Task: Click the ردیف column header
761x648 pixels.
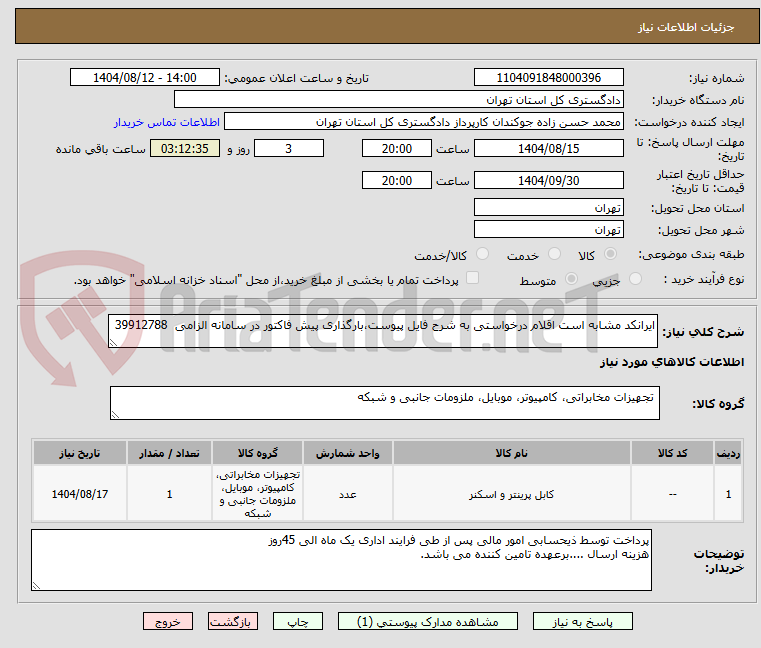Action: [x=728, y=453]
